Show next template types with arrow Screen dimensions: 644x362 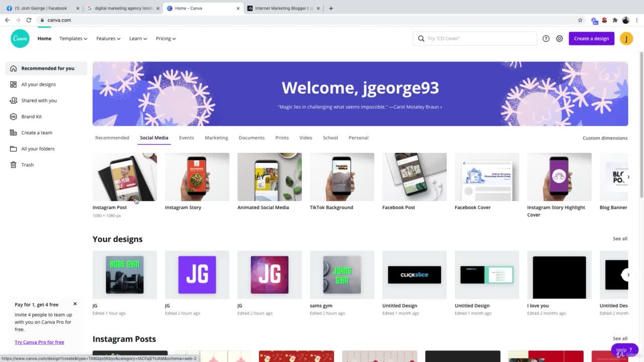628,177
